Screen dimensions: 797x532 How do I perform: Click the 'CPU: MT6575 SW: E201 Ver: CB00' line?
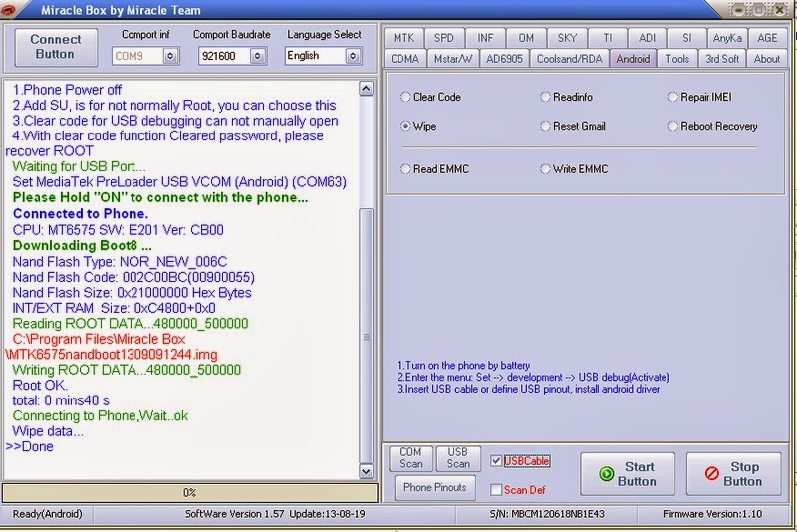pyautogui.click(x=118, y=230)
